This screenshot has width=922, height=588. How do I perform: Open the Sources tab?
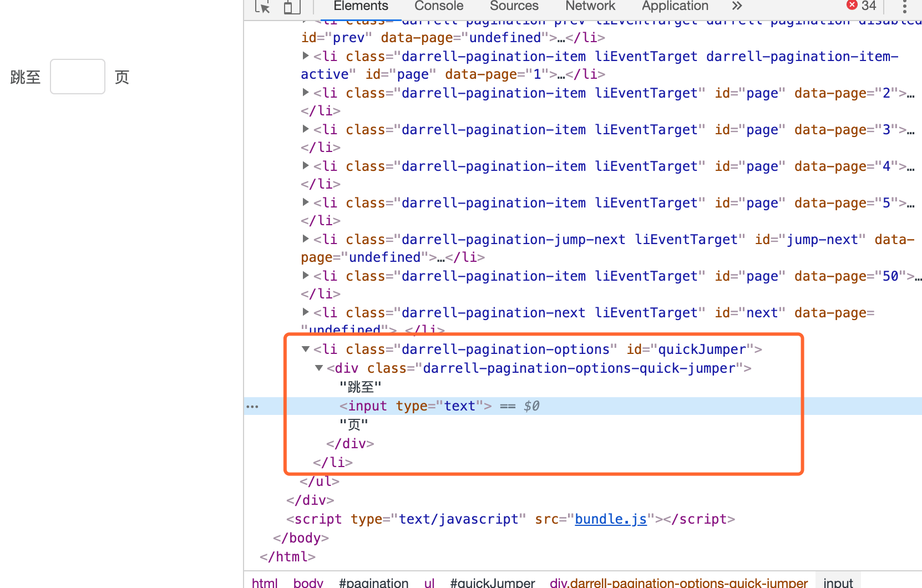[514, 6]
